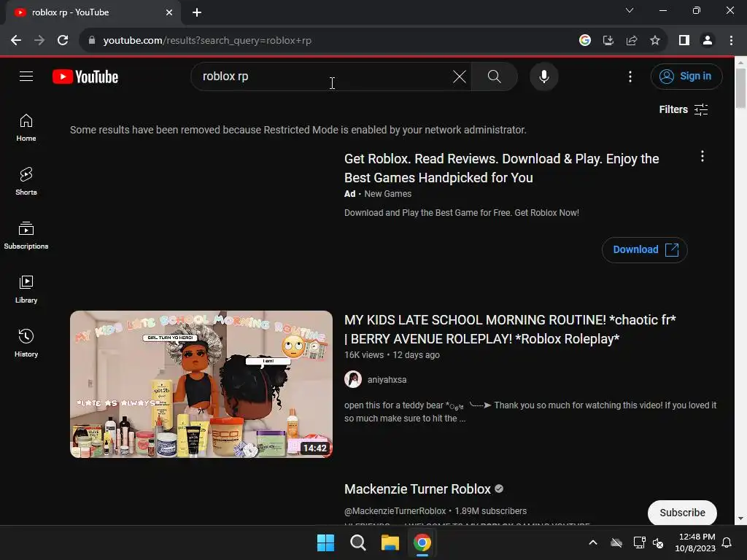Open the aniyahxsa channel avatar
The width and height of the screenshot is (747, 560).
353,379
